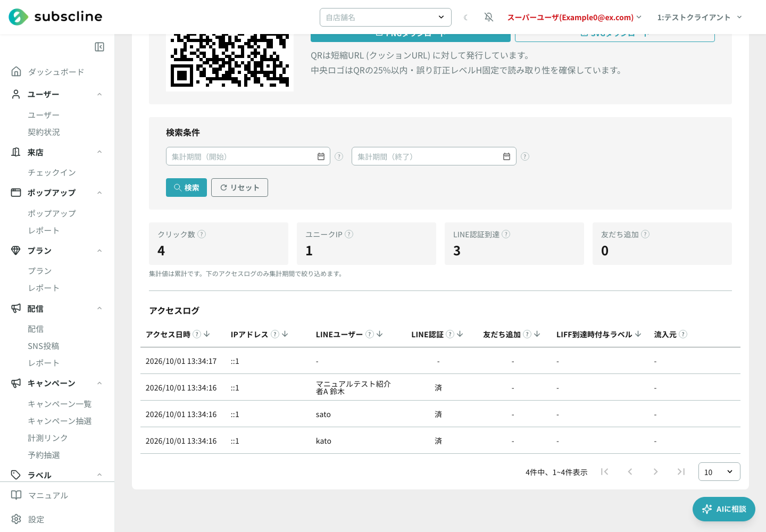Show help for end period field

(525, 156)
